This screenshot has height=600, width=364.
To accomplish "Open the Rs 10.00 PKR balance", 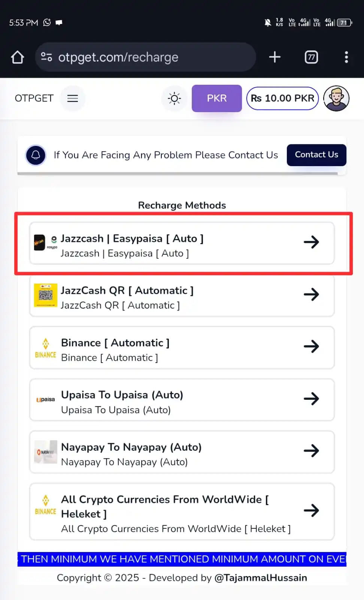I will pyautogui.click(x=282, y=98).
